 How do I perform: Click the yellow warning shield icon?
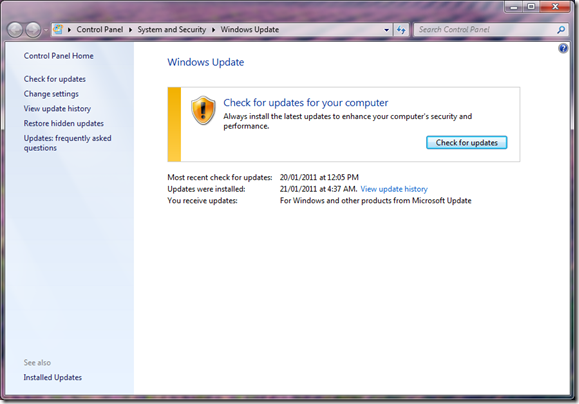click(203, 110)
